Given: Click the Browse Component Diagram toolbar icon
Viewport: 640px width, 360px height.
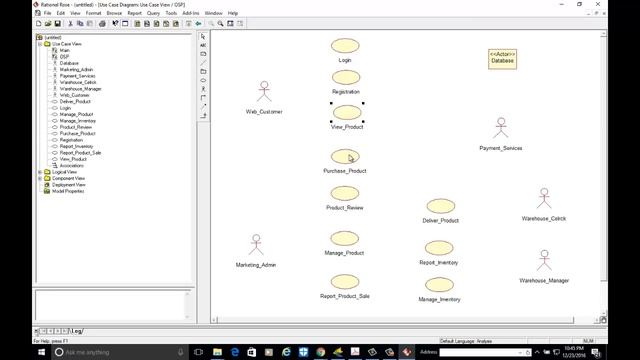Looking at the screenshot, I should 157,24.
